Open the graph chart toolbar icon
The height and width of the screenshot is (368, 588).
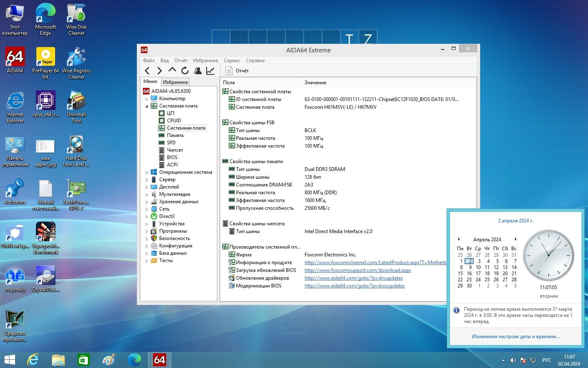[210, 71]
